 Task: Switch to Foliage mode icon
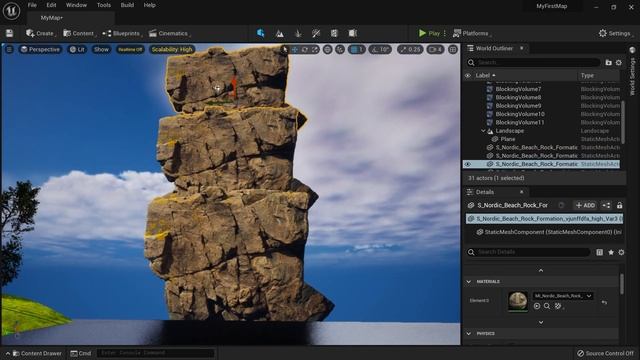(298, 33)
